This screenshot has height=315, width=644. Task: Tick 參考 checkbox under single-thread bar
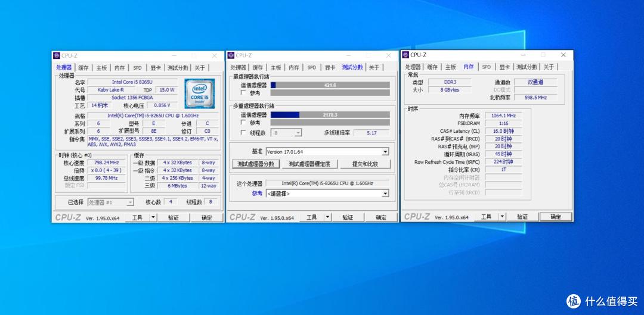coord(243,93)
